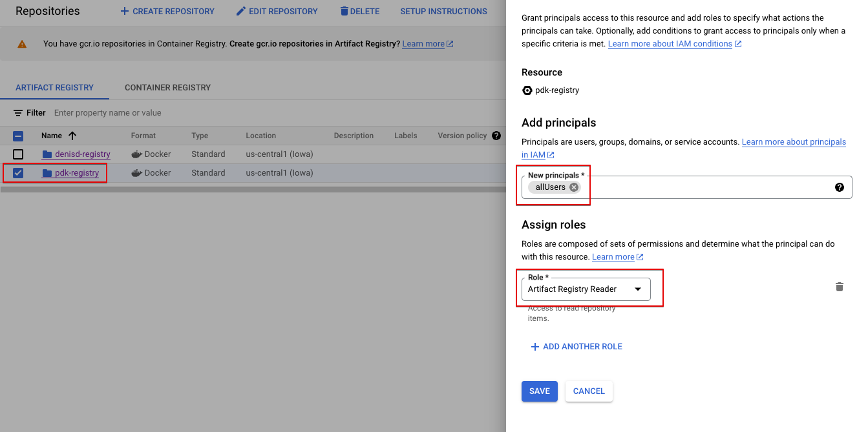Check the denisd-registry row checkbox
Image resolution: width=868 pixels, height=432 pixels.
coord(18,154)
